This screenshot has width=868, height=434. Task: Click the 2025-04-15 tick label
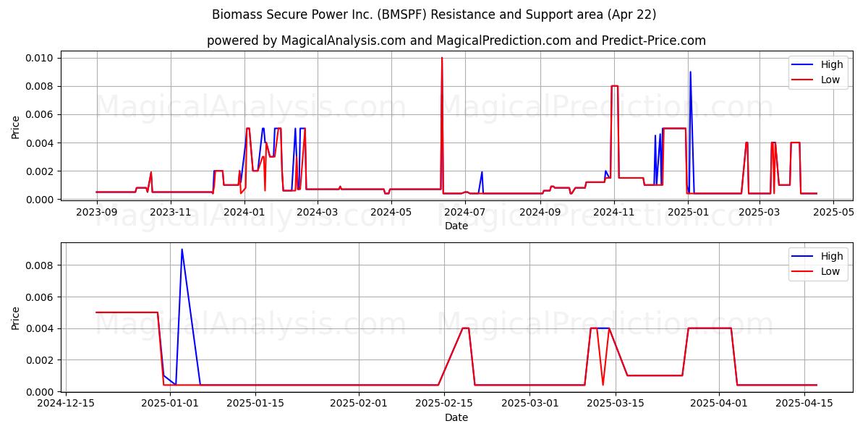[x=805, y=404]
